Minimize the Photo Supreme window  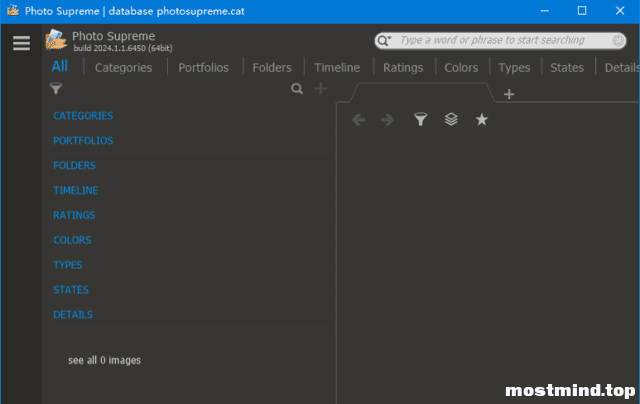[x=544, y=11]
